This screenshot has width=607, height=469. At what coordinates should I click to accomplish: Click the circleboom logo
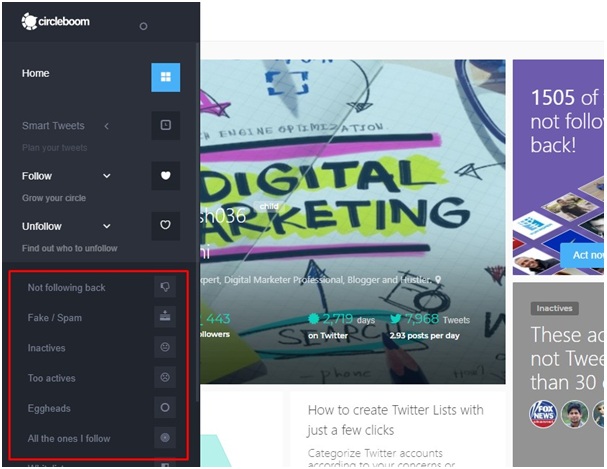pos(56,21)
